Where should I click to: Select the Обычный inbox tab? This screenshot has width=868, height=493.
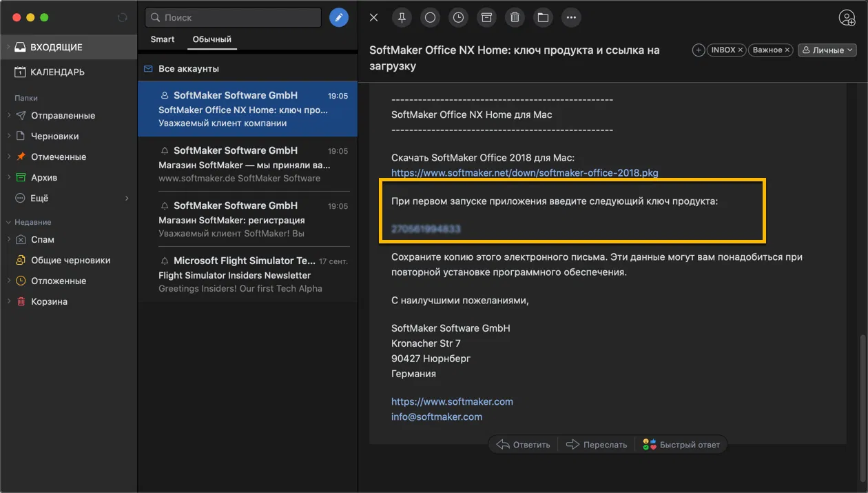211,39
